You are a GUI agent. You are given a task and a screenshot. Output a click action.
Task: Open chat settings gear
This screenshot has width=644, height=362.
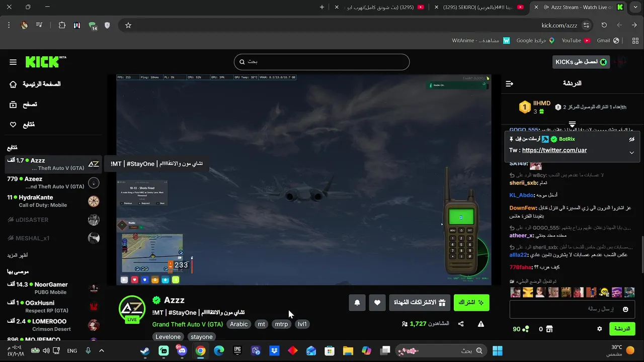(600, 329)
